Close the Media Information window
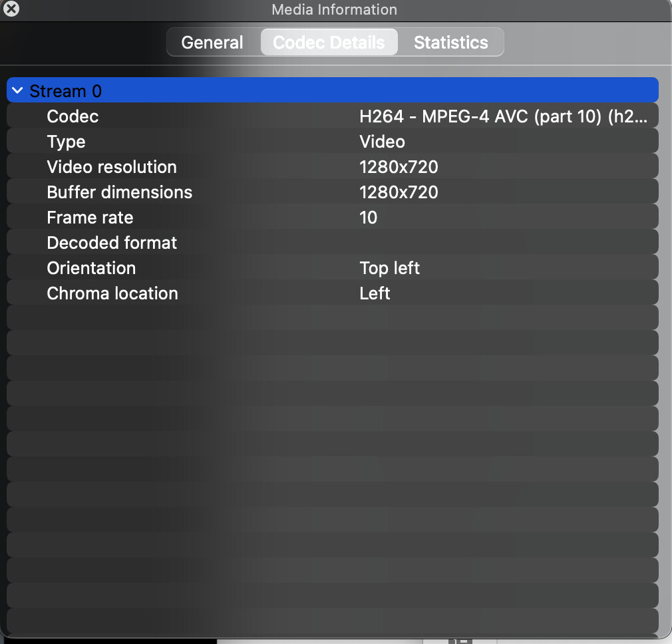Image resolution: width=672 pixels, height=644 pixels. click(x=11, y=9)
